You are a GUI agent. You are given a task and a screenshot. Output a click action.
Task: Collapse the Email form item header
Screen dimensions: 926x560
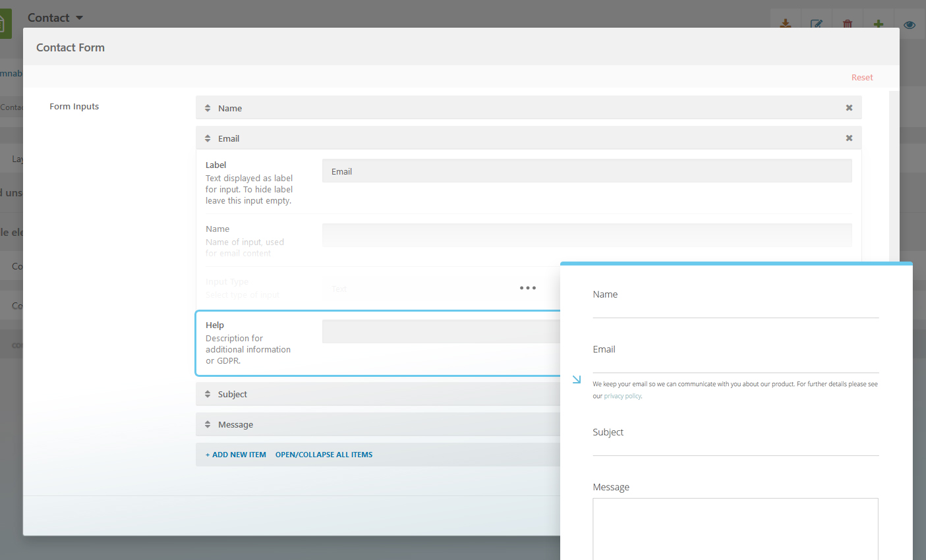click(229, 138)
